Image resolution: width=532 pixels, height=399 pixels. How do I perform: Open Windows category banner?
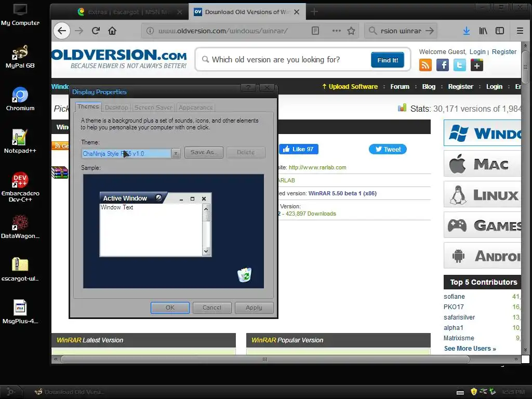tap(483, 133)
